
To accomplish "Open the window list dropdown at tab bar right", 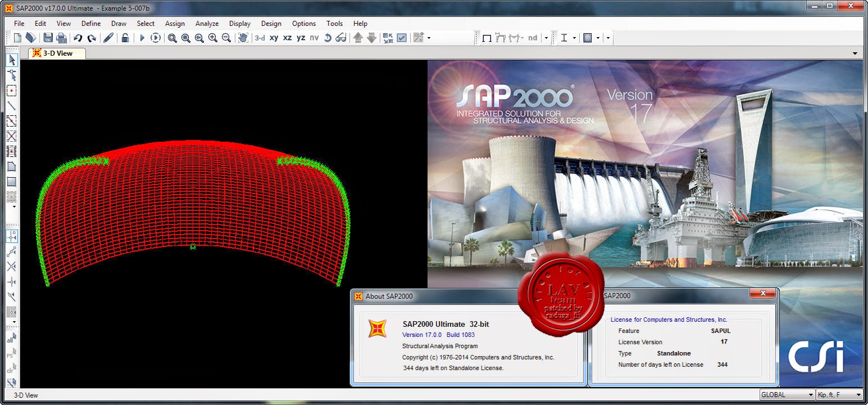I will coord(856,53).
